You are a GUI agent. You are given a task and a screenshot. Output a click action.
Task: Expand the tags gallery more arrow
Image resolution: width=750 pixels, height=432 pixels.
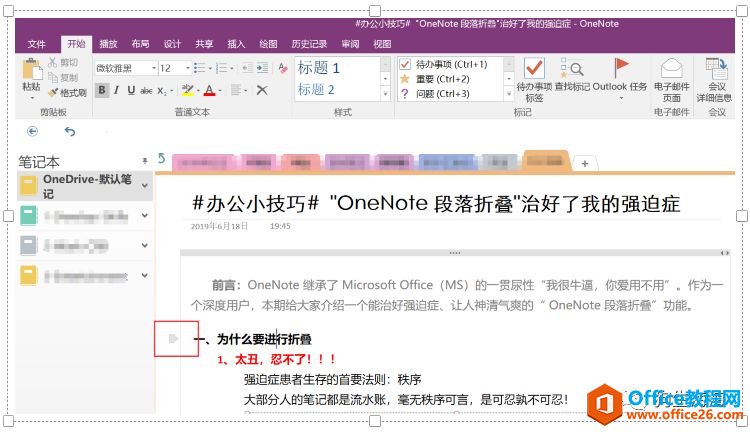509,94
